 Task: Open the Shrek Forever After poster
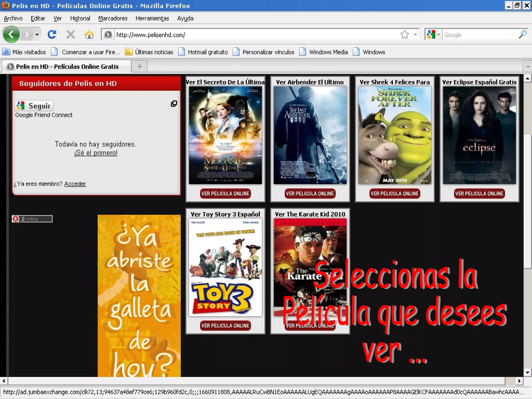point(395,135)
